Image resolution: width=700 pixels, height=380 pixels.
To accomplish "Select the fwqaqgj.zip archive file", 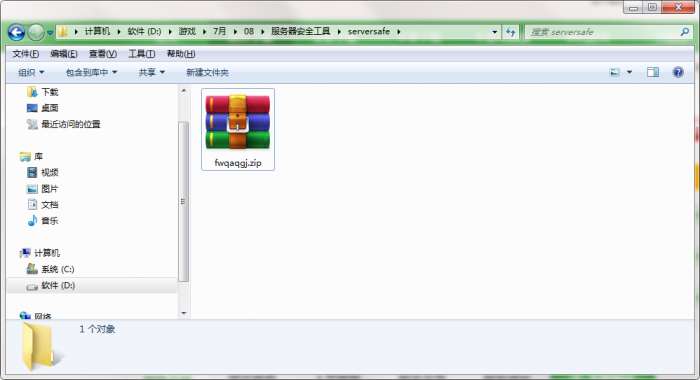I will coord(238,129).
